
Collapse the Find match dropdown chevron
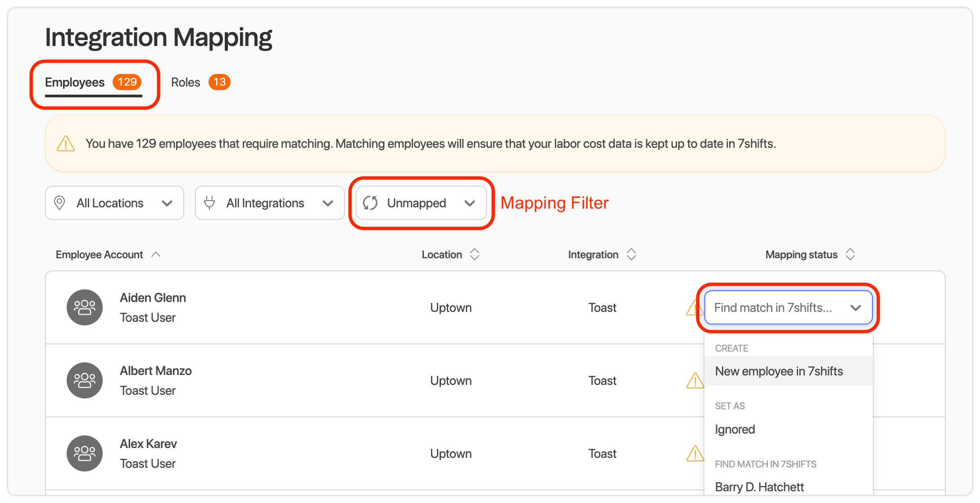[x=856, y=308]
